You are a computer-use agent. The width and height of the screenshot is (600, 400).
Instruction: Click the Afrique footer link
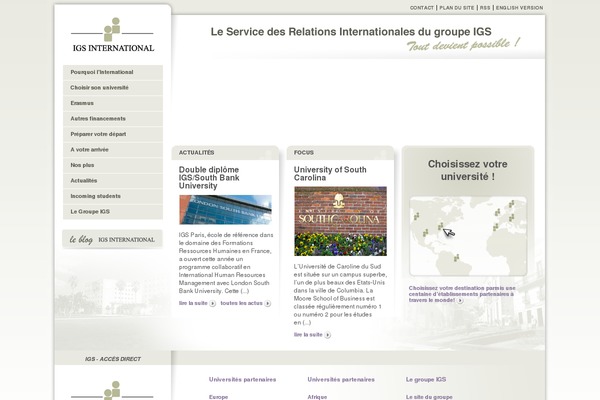coord(317,397)
